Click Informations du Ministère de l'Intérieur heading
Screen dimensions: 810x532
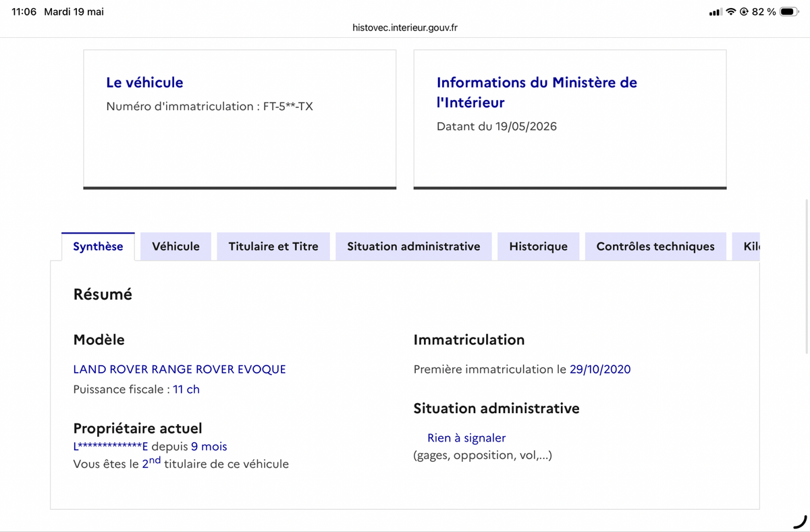point(537,92)
